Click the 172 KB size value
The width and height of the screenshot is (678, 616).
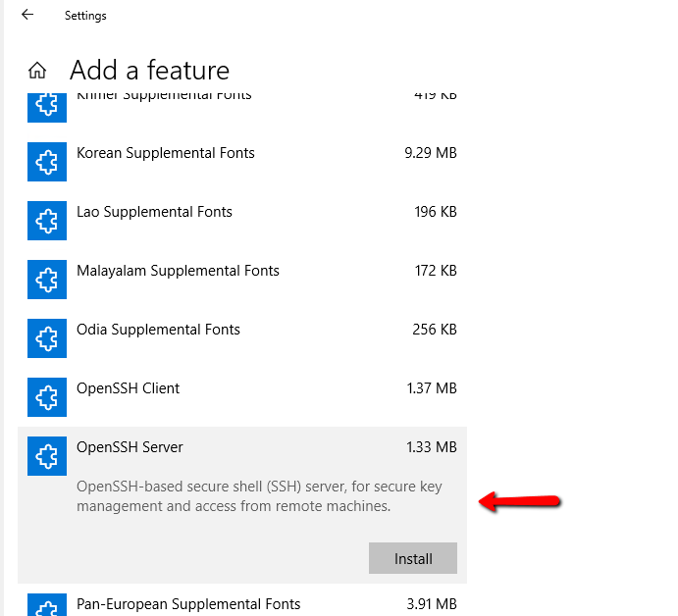coord(436,271)
